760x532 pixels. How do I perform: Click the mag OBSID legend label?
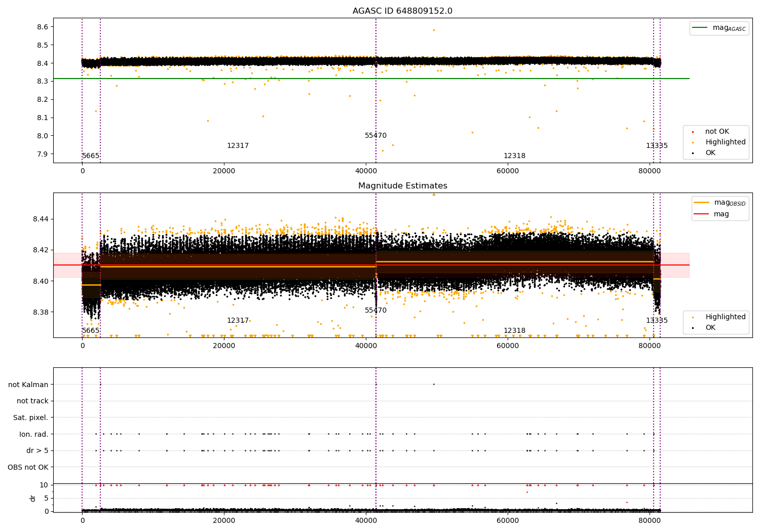[x=730, y=203]
